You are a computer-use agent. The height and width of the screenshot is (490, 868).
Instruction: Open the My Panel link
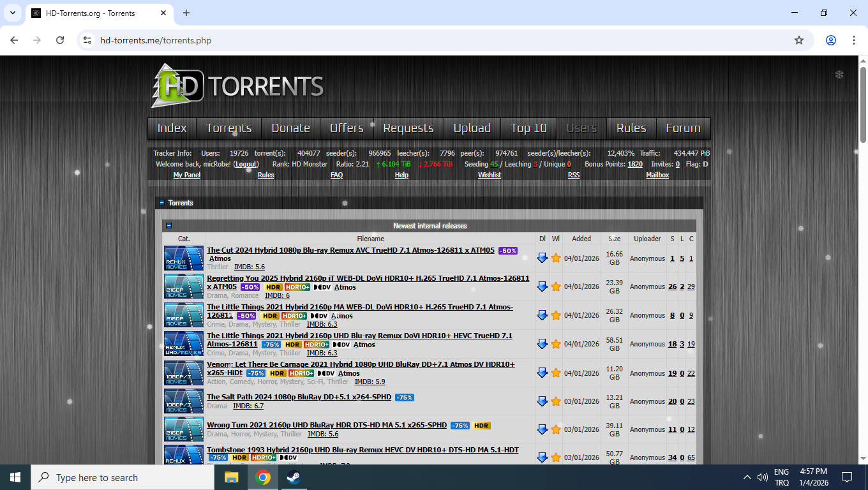pos(187,175)
